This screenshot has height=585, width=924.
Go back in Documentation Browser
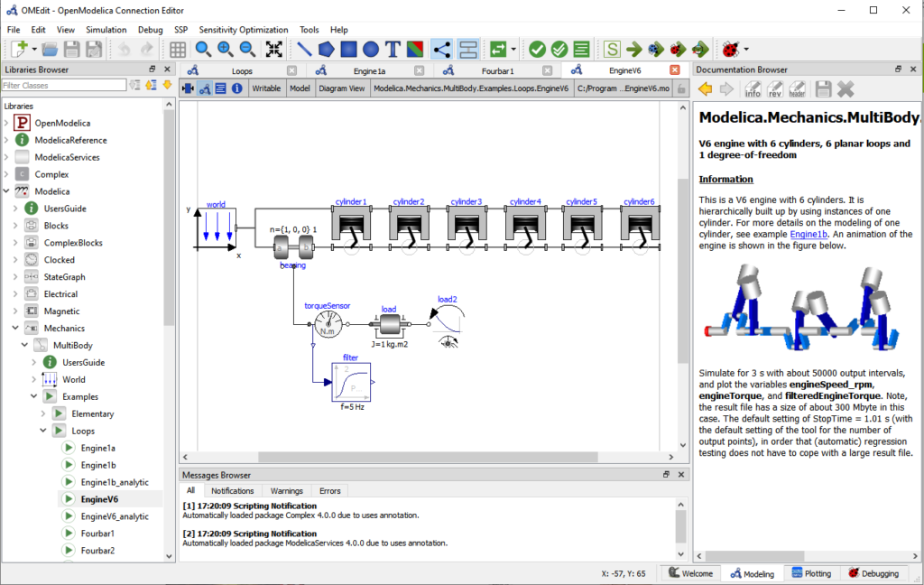(705, 89)
